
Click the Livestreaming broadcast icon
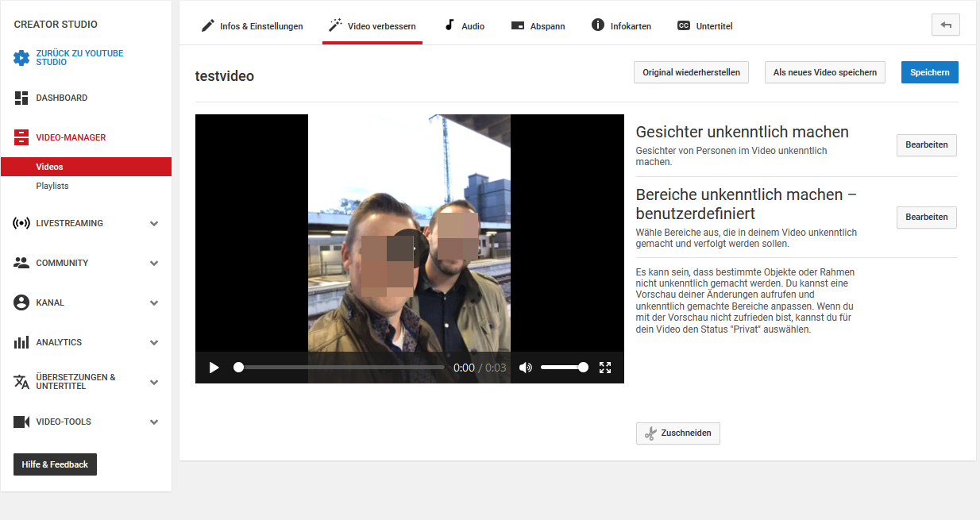click(x=21, y=223)
